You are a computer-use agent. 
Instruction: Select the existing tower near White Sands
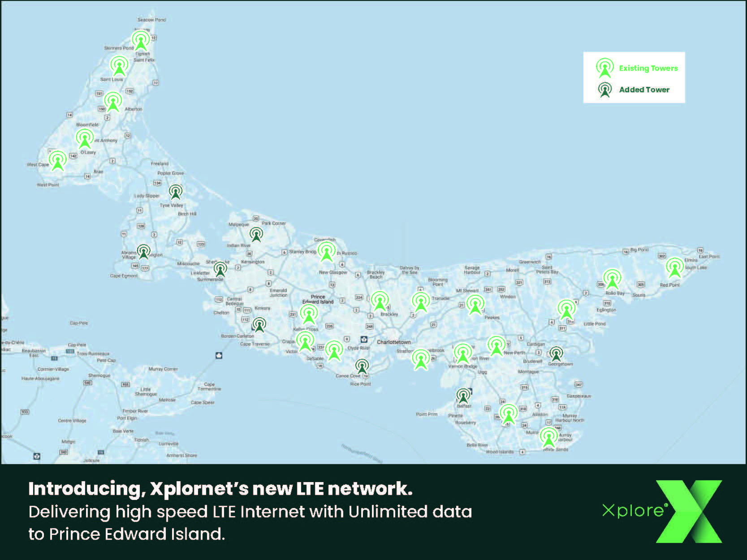click(x=548, y=437)
